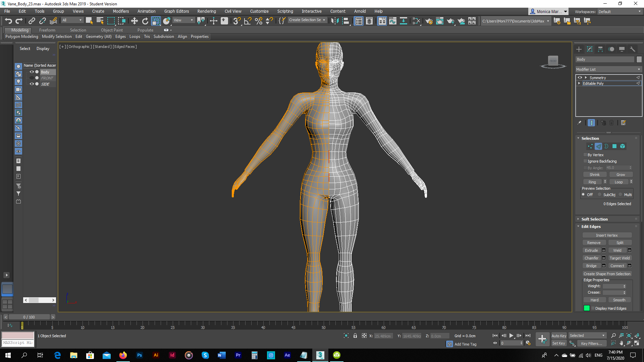Choose Vertex sub-object selection mode
The image size is (644, 362).
click(590, 146)
